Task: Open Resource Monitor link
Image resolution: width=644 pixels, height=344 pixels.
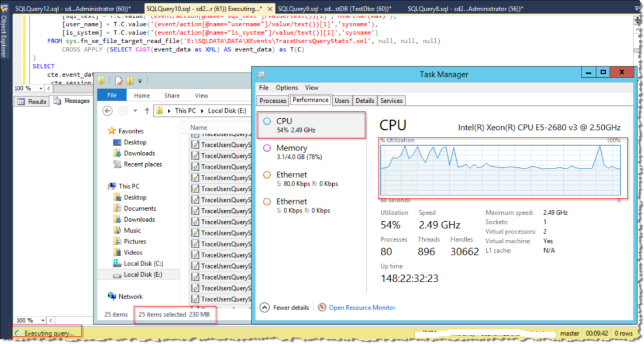Action: click(x=362, y=307)
